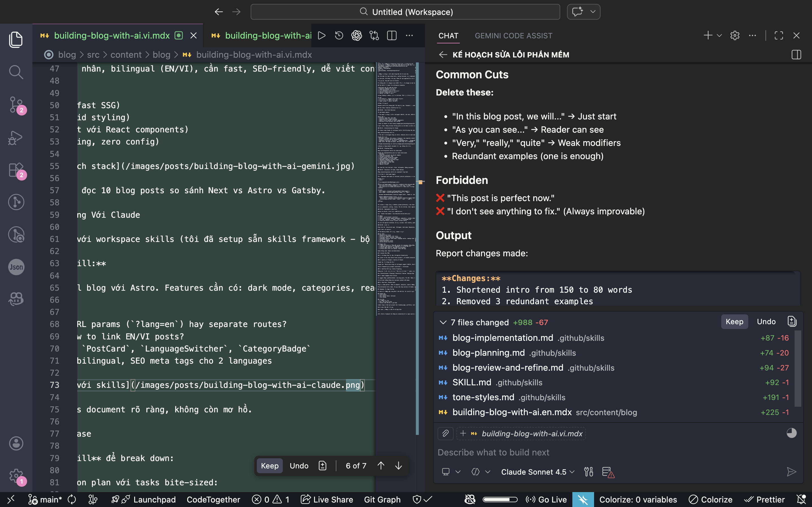Toggle the chat secondary sidebar layout icon
The height and width of the screenshot is (507, 812).
click(x=796, y=55)
